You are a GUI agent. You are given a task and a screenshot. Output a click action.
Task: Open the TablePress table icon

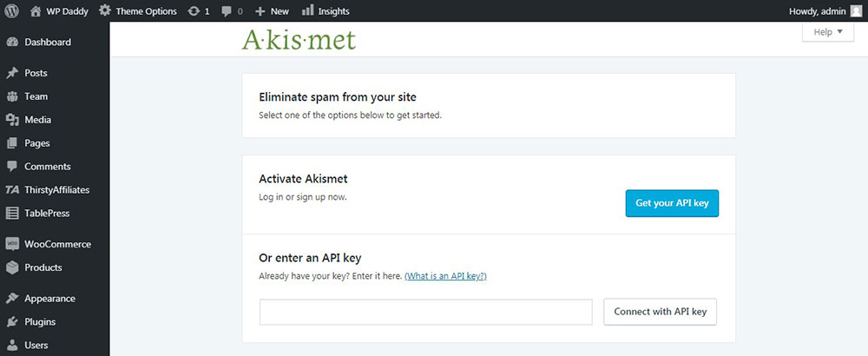point(11,213)
